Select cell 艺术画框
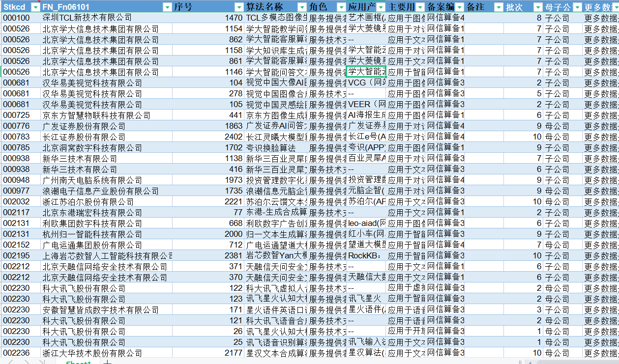This screenshot has width=619, height=364. [366, 18]
